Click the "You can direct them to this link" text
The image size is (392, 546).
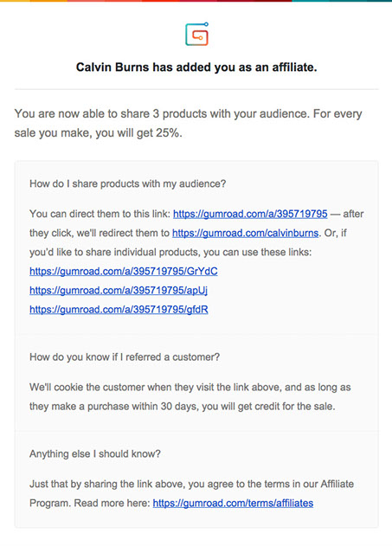[100, 214]
